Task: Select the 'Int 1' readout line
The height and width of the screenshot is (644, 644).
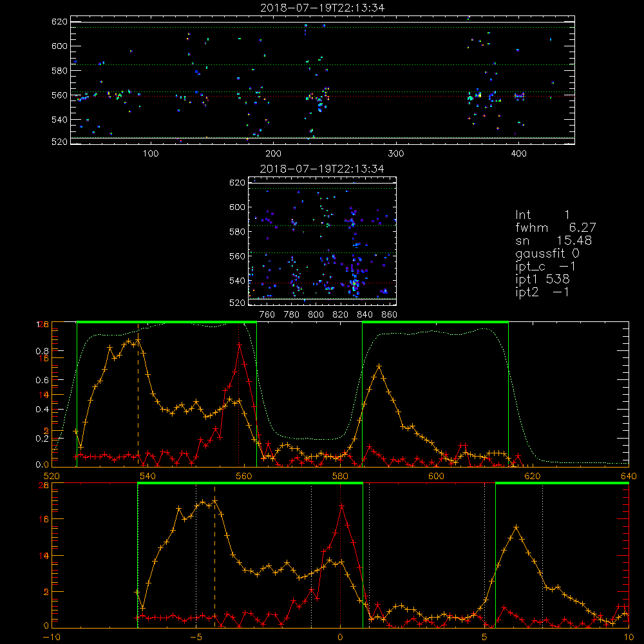Action: [542, 215]
